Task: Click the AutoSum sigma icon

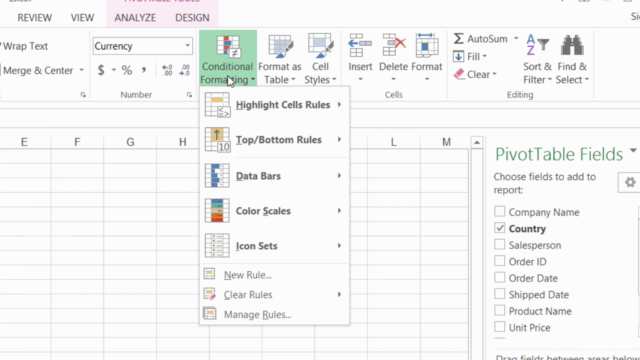Action: click(x=458, y=39)
